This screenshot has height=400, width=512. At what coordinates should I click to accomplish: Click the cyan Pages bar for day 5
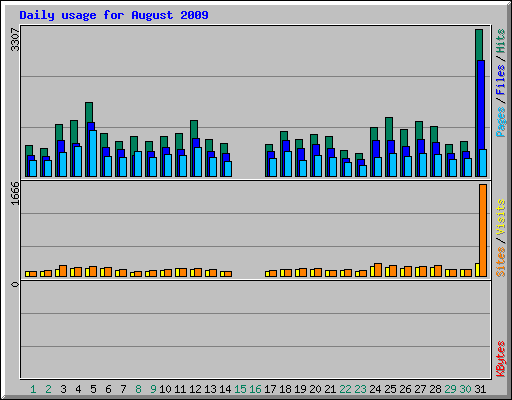(93, 153)
